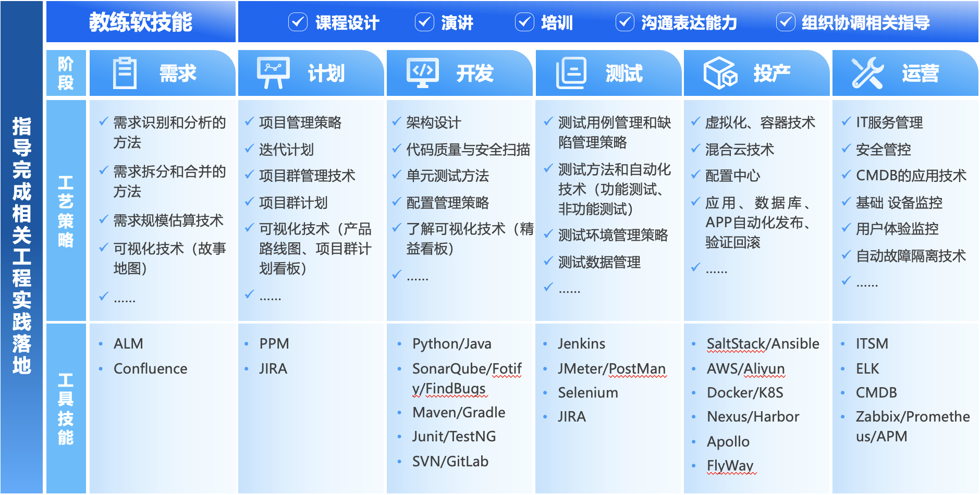The image size is (980, 495).
Task: Click the checkbox next to 培训
Action: tap(524, 22)
